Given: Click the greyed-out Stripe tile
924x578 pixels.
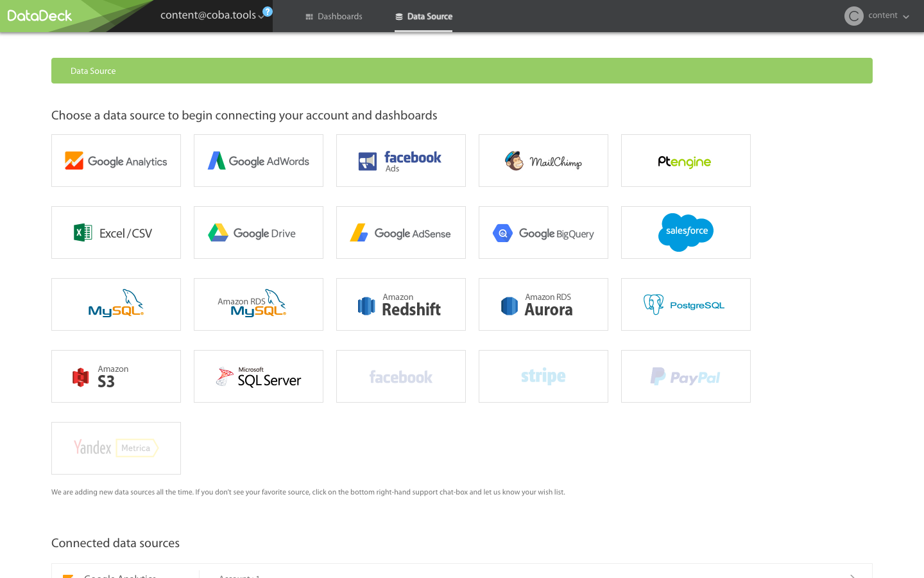Looking at the screenshot, I should tap(543, 376).
